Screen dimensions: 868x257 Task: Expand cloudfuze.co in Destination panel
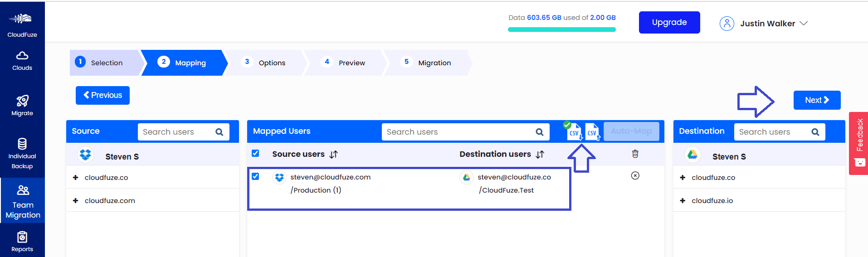click(683, 178)
